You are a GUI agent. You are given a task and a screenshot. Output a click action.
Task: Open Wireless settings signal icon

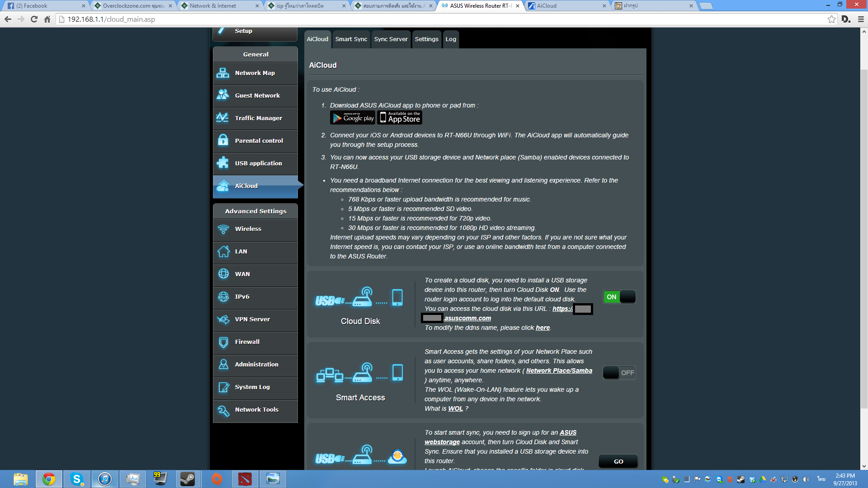(x=223, y=229)
